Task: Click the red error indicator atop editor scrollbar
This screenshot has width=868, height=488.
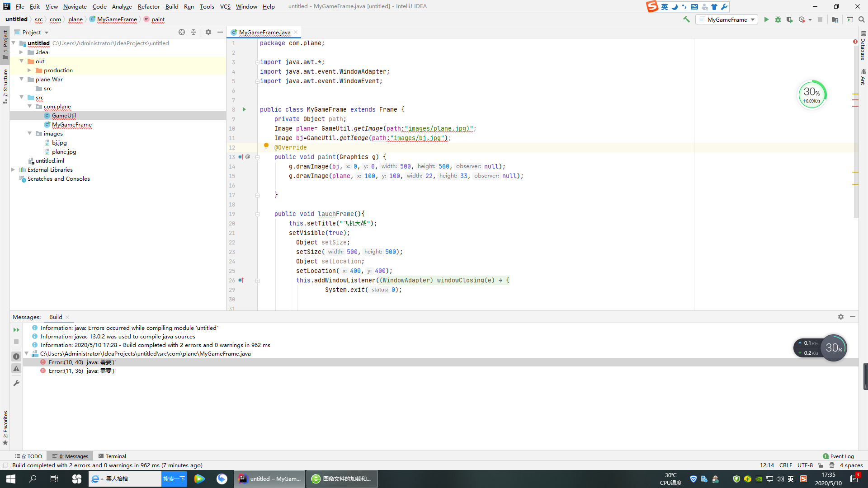Action: [x=855, y=42]
